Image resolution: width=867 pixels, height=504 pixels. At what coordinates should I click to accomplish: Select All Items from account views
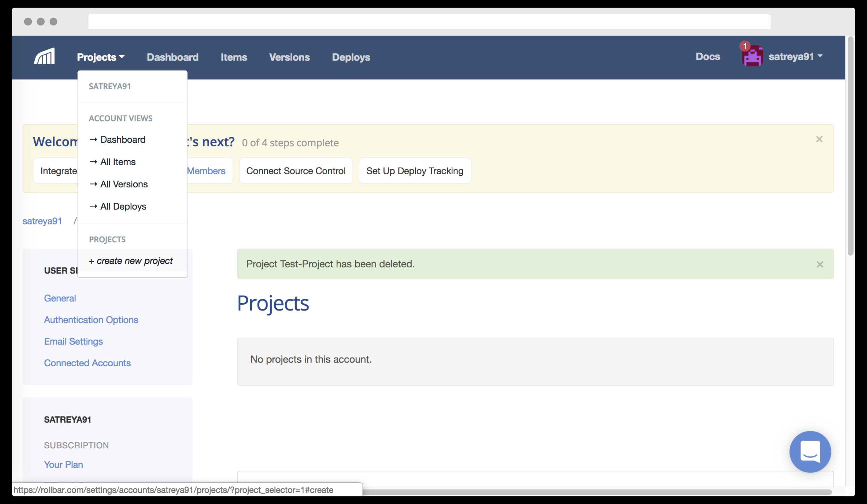[x=118, y=162]
